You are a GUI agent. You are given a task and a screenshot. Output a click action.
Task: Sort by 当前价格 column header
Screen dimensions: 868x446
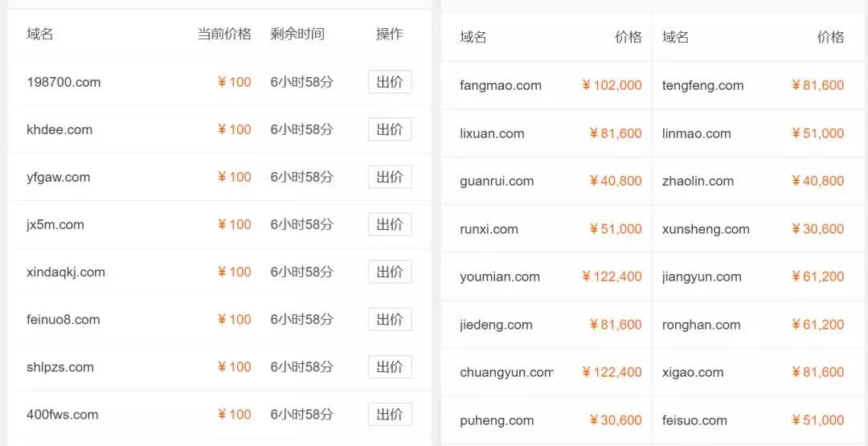pyautogui.click(x=224, y=35)
